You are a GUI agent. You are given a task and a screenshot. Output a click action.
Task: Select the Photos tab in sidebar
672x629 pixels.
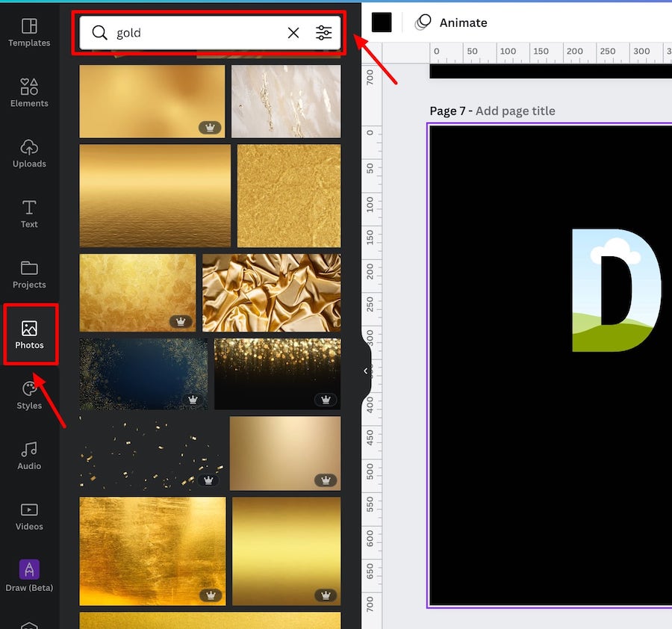[29, 335]
